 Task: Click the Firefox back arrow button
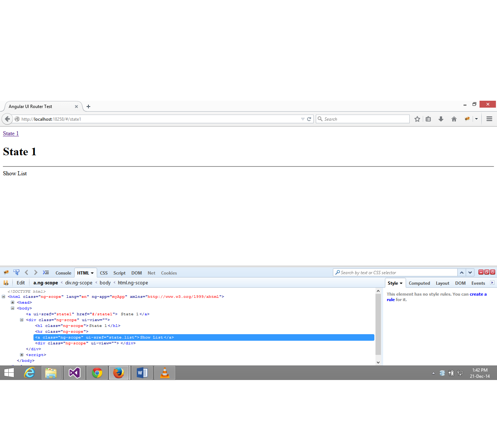tap(7, 119)
